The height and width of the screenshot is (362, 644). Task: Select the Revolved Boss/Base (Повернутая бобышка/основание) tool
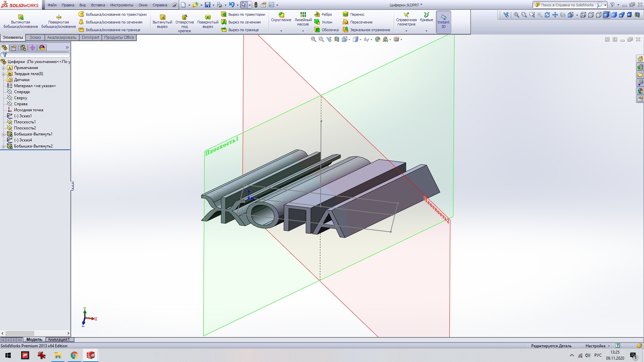click(x=58, y=21)
